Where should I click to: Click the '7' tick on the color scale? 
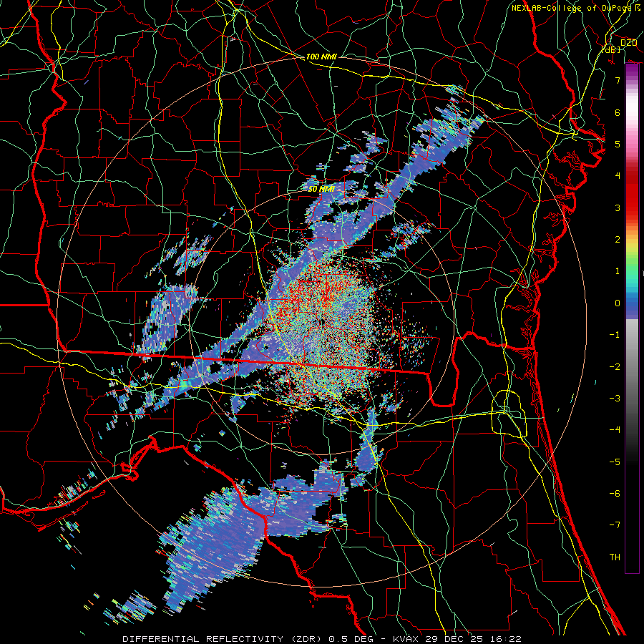tap(618, 80)
